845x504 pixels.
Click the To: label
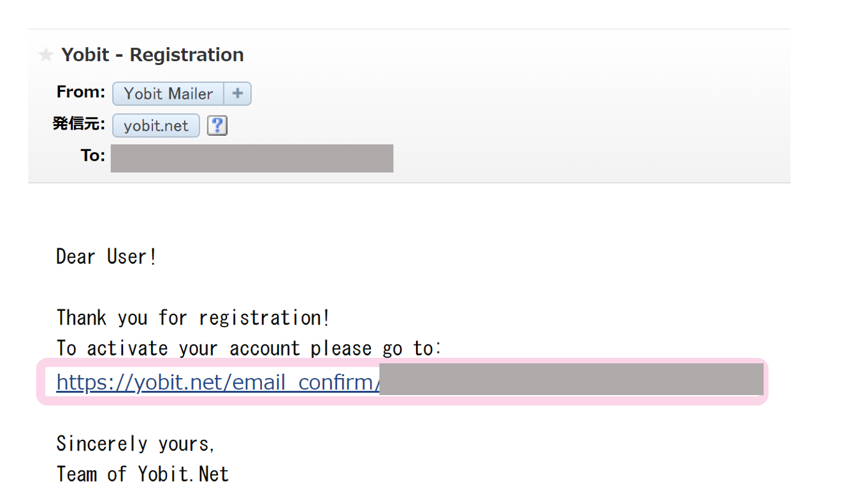93,156
